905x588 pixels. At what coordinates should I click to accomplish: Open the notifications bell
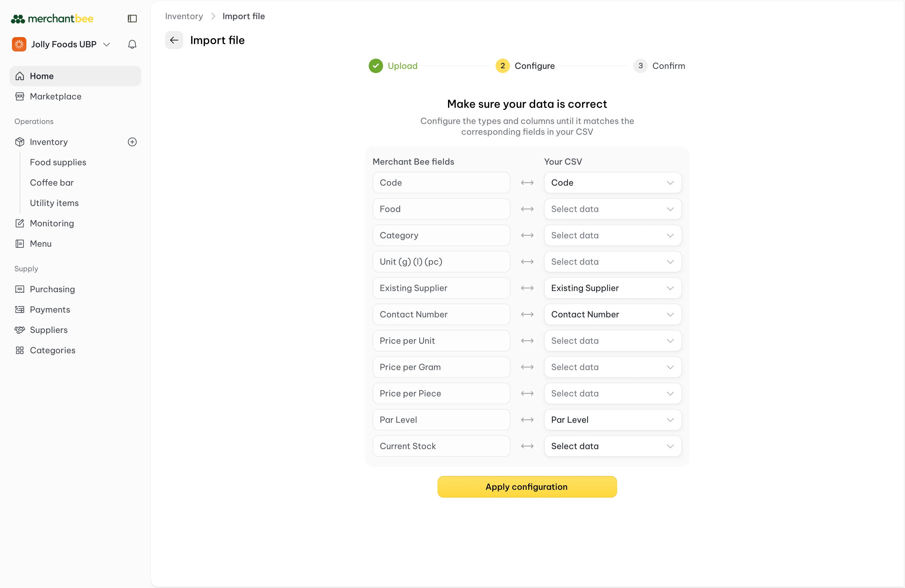pyautogui.click(x=132, y=44)
